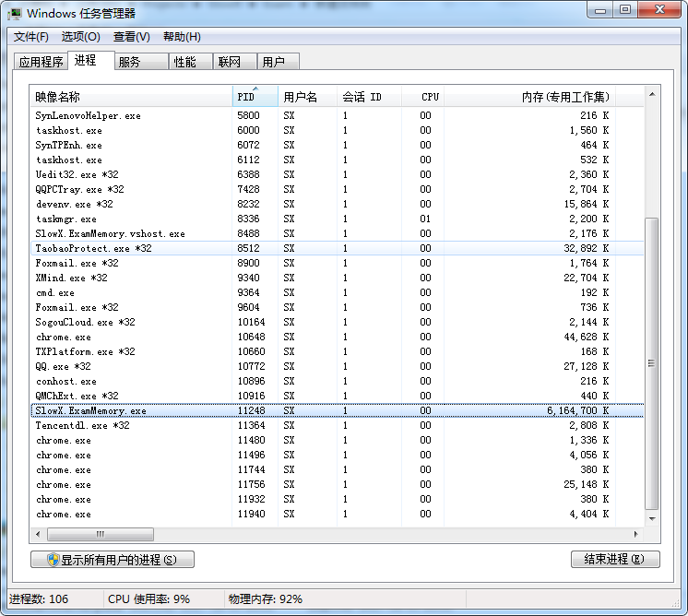Sort by 映像名称 column header
The height and width of the screenshot is (616, 688).
pyautogui.click(x=131, y=97)
